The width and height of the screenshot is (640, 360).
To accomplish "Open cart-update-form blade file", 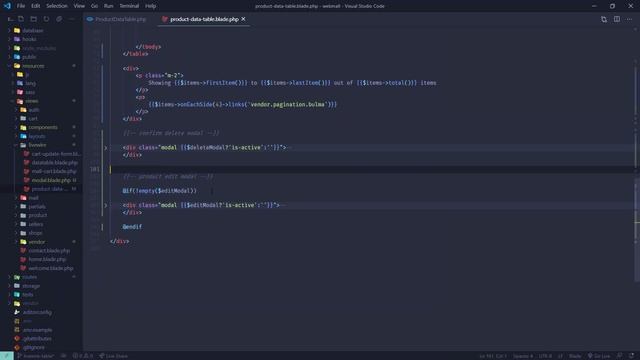I will coord(56,154).
